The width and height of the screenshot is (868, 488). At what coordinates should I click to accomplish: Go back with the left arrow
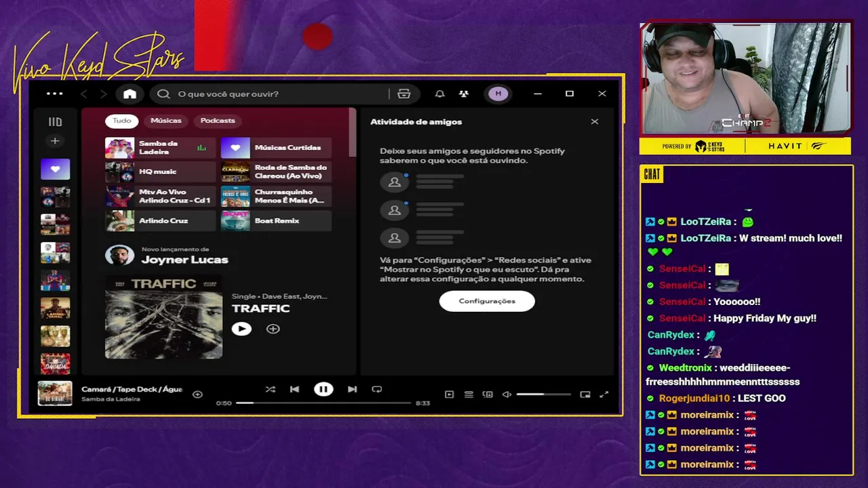[x=84, y=94]
